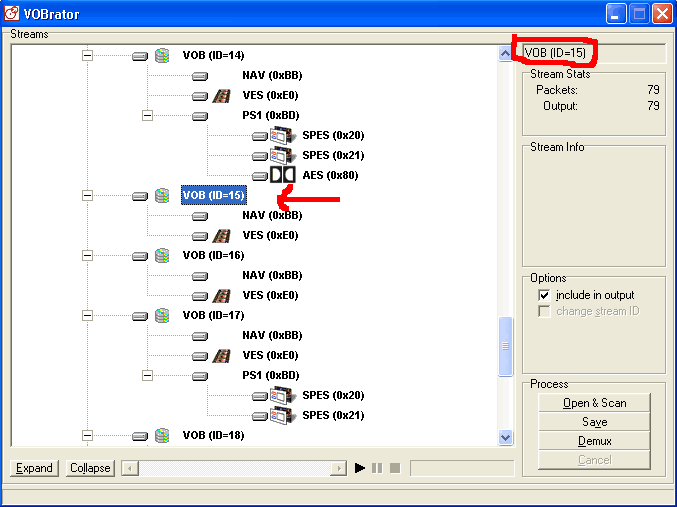Click the seek bar right arrow

coord(339,468)
